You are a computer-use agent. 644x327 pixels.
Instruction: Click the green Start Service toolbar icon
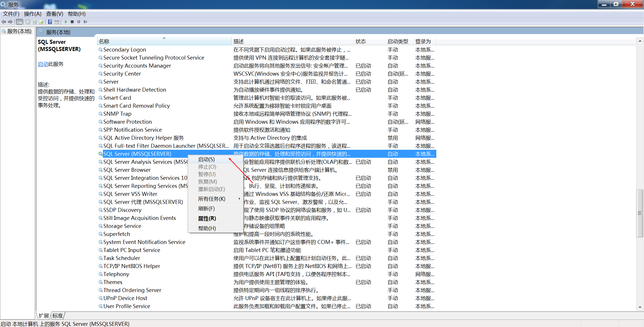pos(66,22)
